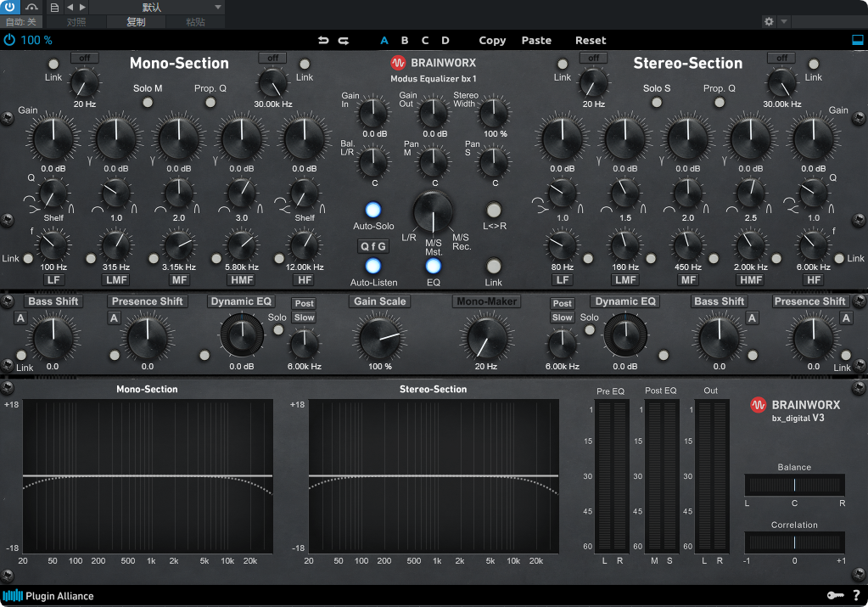Open the help question mark icon
Viewport: 868px width, 607px height.
pos(857,595)
